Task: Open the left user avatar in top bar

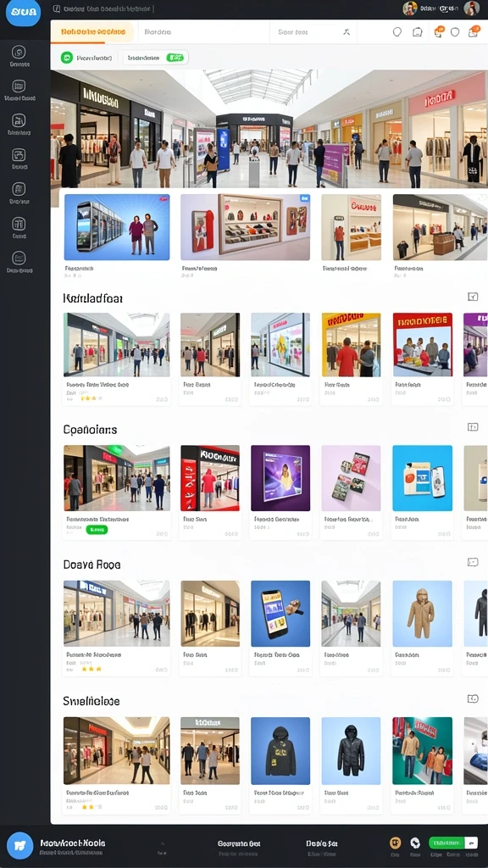Action: point(409,8)
